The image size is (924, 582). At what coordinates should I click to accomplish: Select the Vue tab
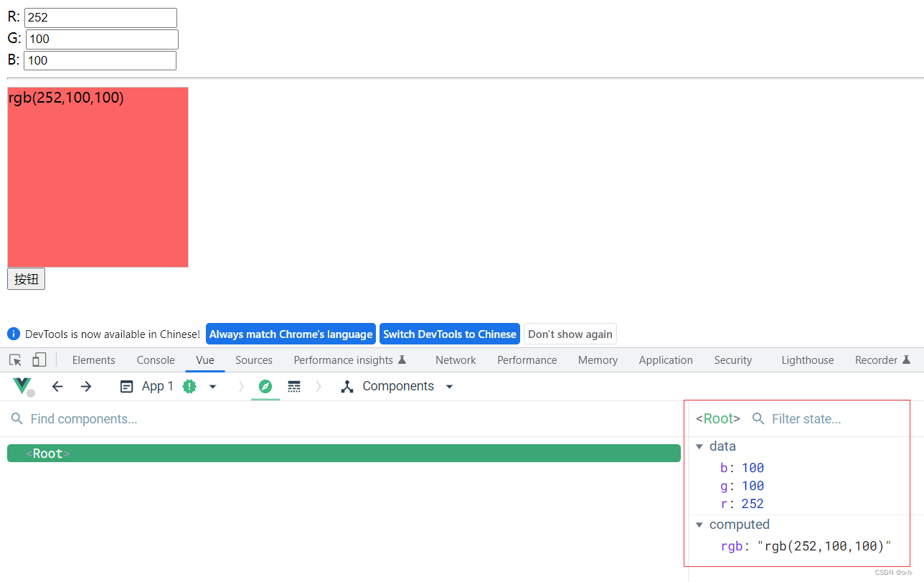[205, 360]
